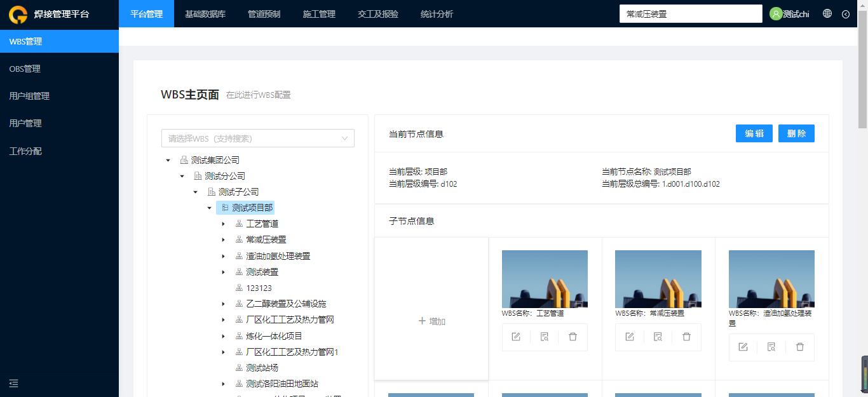Image resolution: width=868 pixels, height=397 pixels.
Task: Expand the 炼化一体化项目 tree node
Action: click(x=223, y=336)
